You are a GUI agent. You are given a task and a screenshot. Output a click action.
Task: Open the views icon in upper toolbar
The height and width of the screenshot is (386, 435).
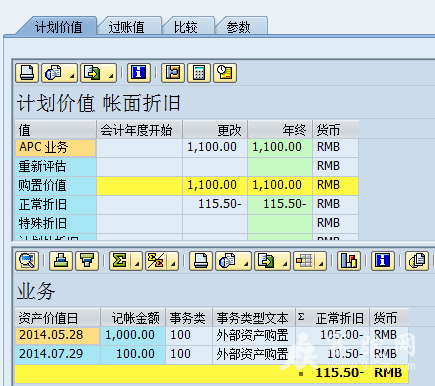pyautogui.click(x=54, y=73)
